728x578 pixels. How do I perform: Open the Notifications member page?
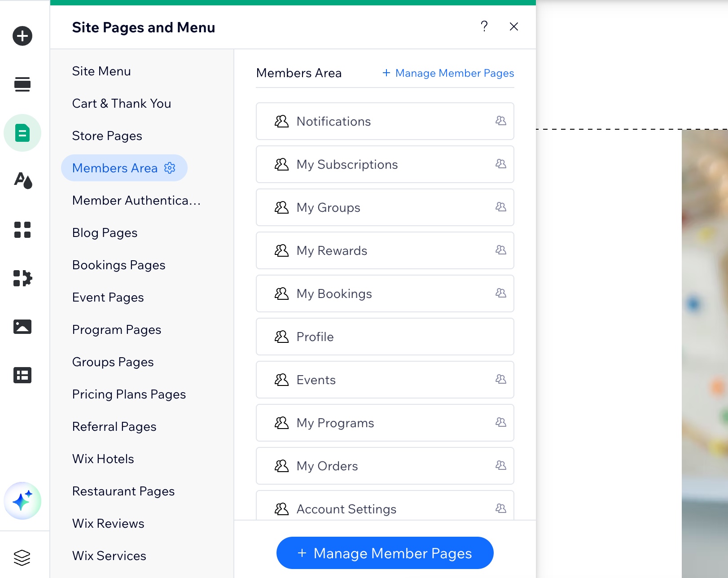click(385, 121)
